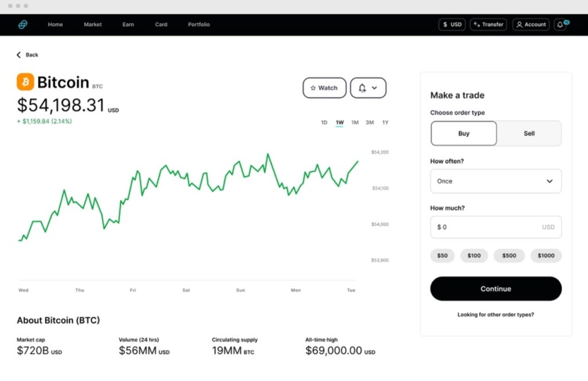
Task: Click the Bitcoin logo icon
Action: click(x=25, y=81)
